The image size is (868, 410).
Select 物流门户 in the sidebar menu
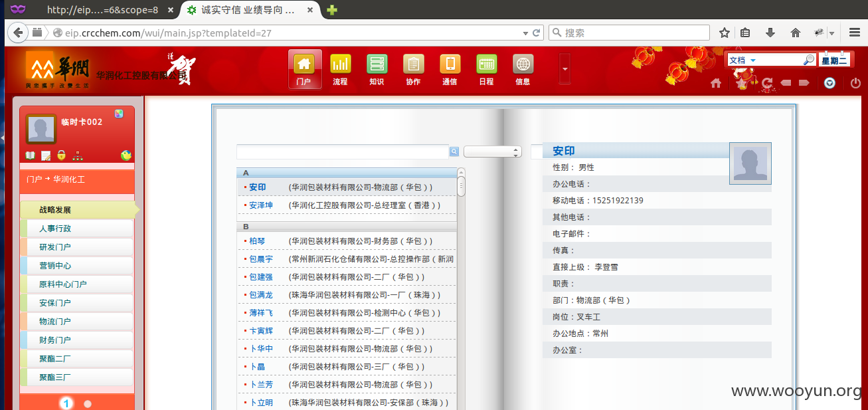coord(77,322)
